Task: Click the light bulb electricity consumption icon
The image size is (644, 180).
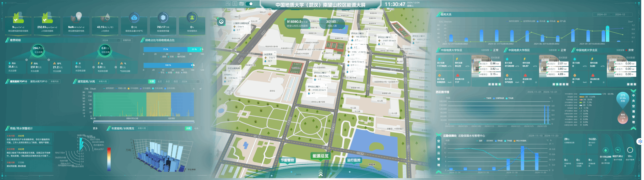Action: point(78,16)
